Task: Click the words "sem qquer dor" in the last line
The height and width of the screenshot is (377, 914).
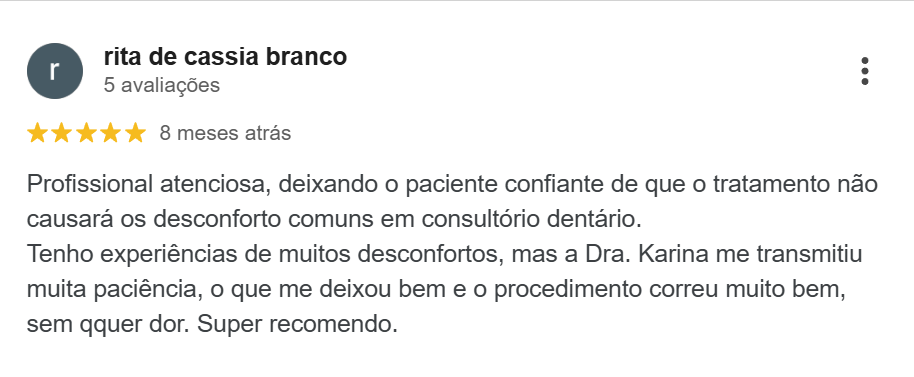Action: coord(108,325)
